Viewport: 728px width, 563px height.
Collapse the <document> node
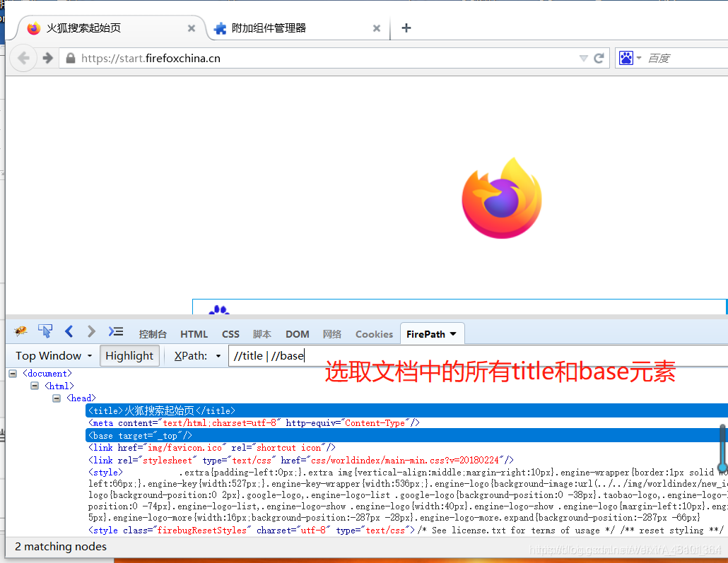tap(13, 373)
